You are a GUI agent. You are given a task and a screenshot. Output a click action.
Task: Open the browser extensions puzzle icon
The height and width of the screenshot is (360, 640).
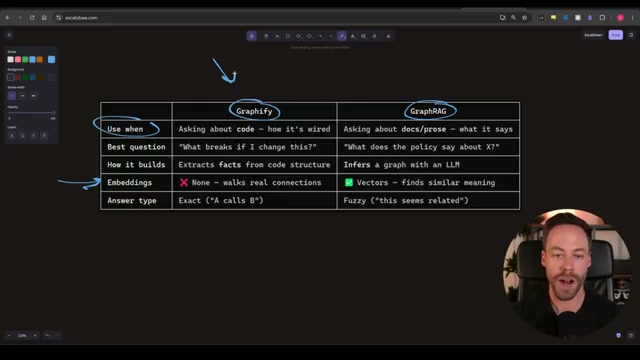tap(602, 18)
